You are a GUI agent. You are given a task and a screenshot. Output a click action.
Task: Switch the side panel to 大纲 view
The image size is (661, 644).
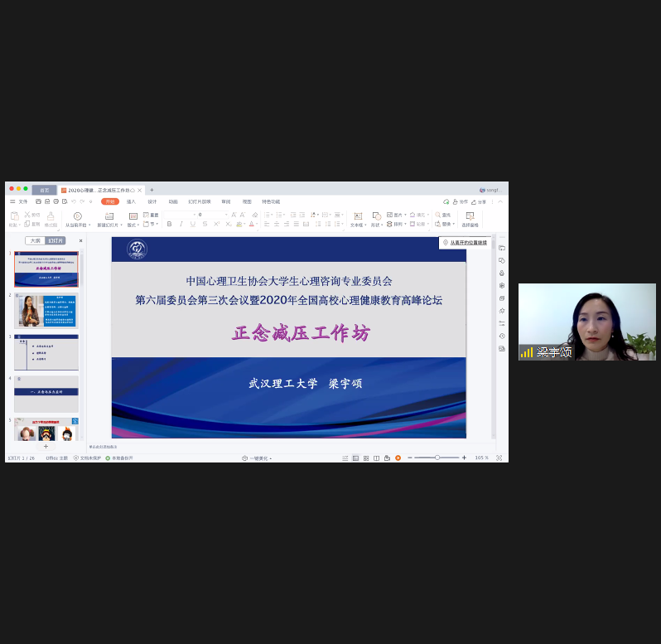coord(35,240)
